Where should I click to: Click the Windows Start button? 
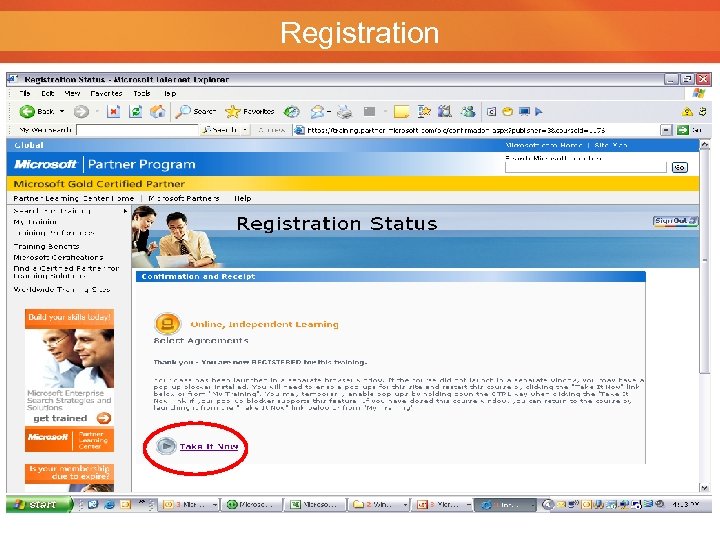39,505
